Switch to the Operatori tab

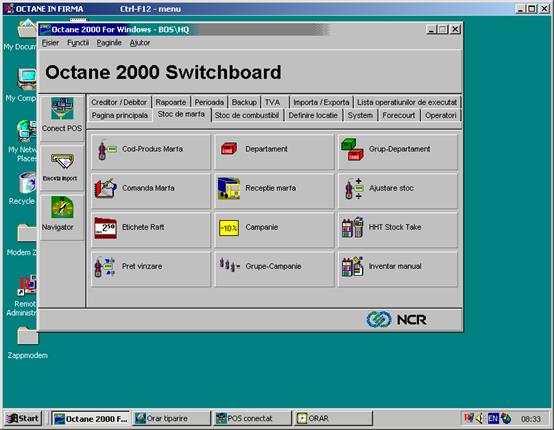point(441,115)
